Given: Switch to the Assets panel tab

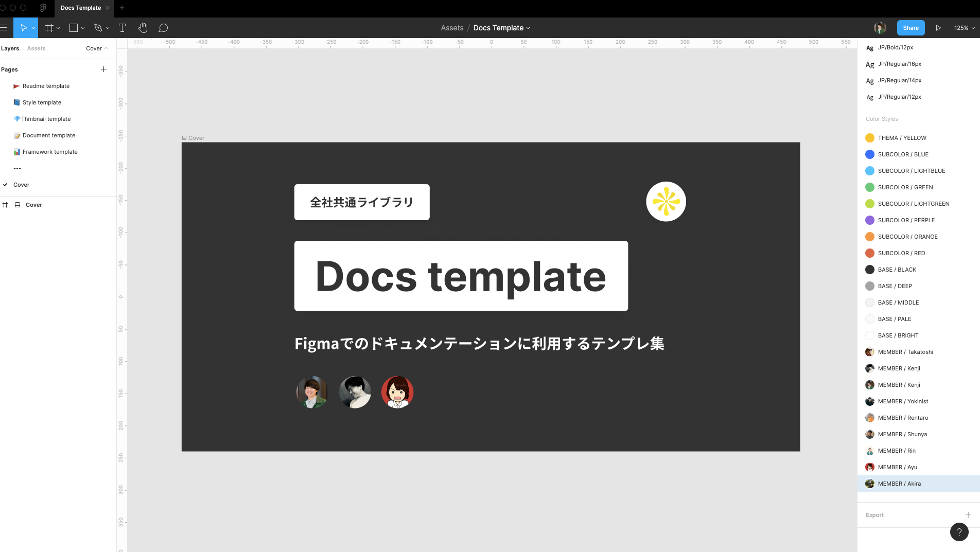Looking at the screenshot, I should [x=36, y=48].
